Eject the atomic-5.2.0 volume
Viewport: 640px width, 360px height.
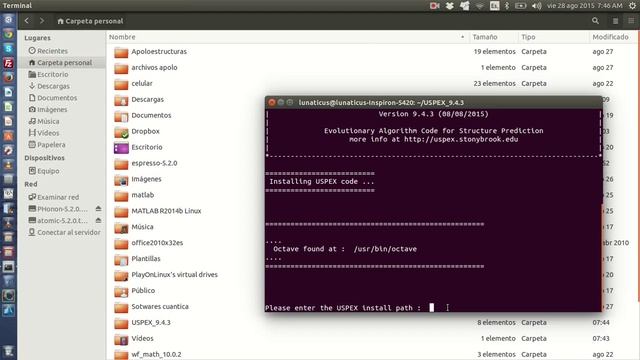pyautogui.click(x=98, y=220)
